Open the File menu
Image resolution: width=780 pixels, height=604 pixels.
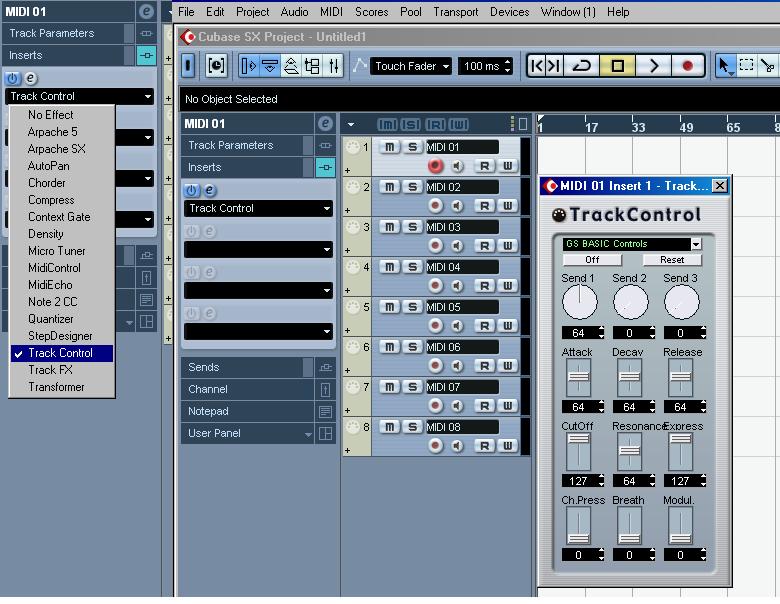186,12
